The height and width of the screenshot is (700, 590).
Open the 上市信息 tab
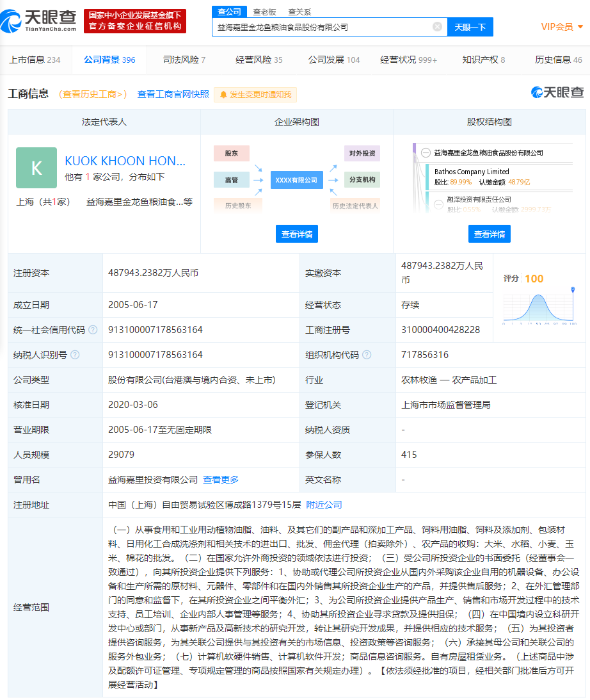click(x=35, y=60)
